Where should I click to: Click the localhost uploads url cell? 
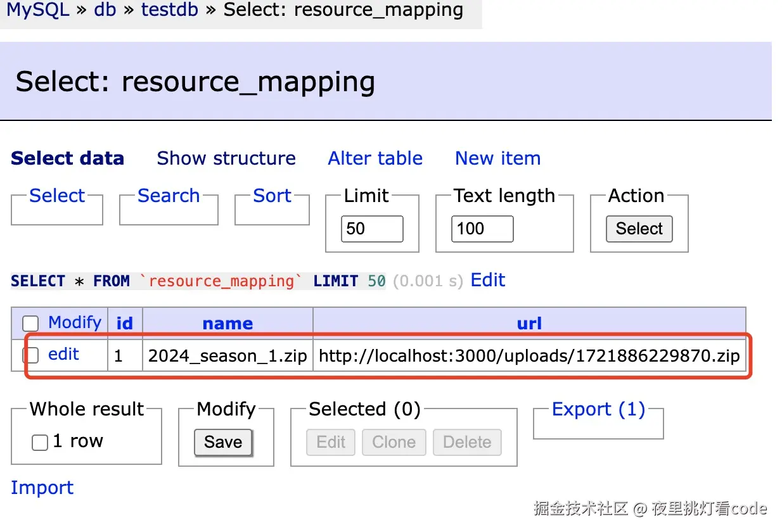coord(529,356)
